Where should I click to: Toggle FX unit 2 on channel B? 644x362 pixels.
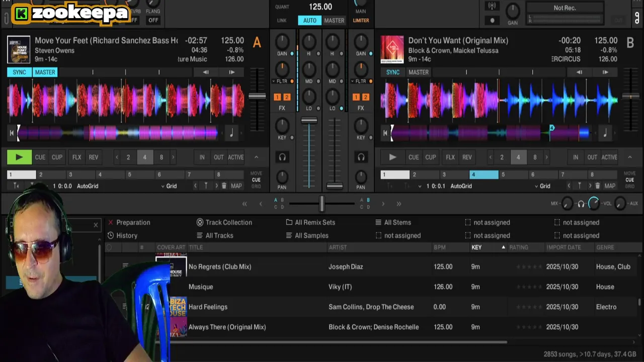click(x=365, y=97)
